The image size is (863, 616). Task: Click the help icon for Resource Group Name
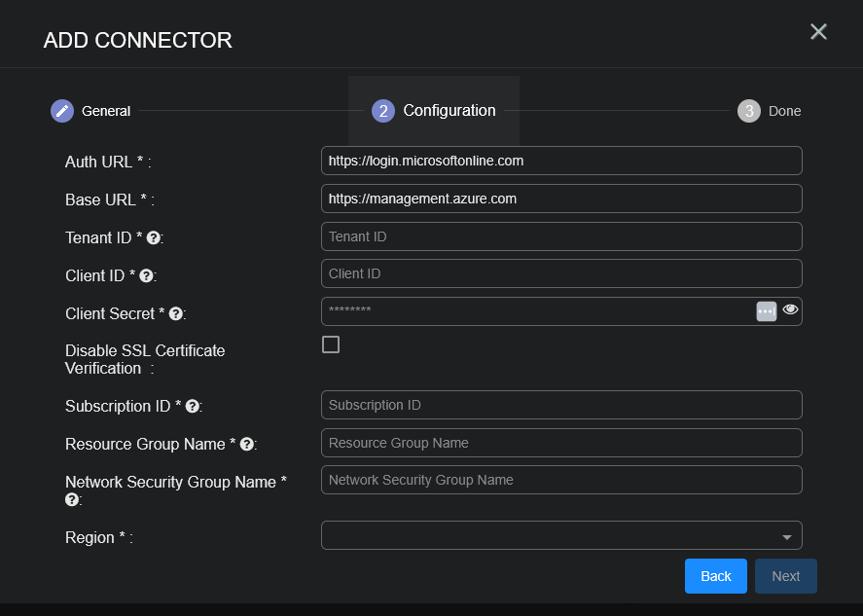[246, 444]
